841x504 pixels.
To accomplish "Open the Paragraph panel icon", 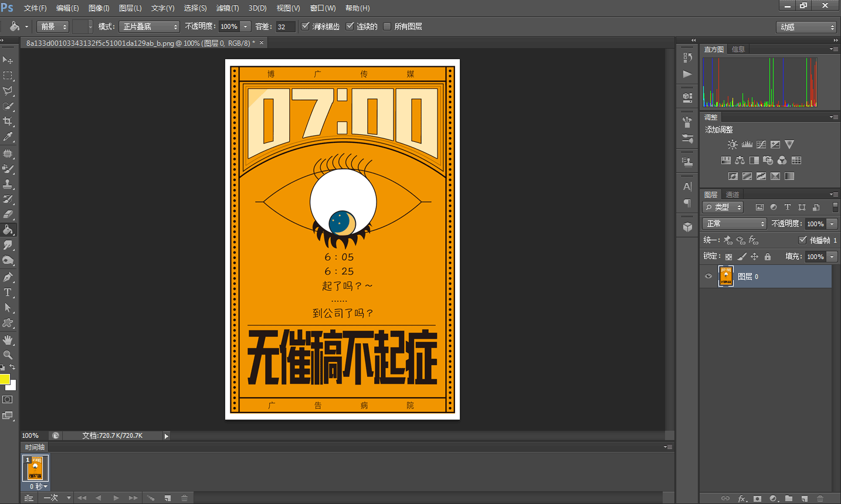I will click(x=687, y=203).
